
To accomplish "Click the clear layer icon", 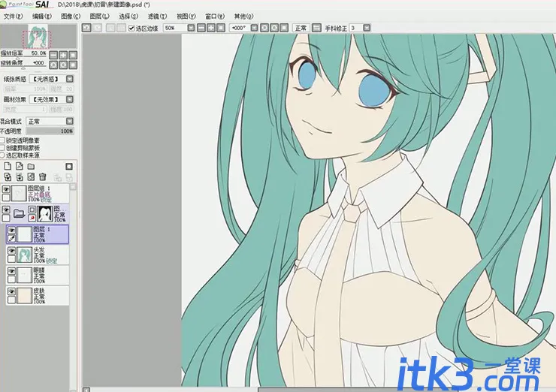I will (x=31, y=176).
